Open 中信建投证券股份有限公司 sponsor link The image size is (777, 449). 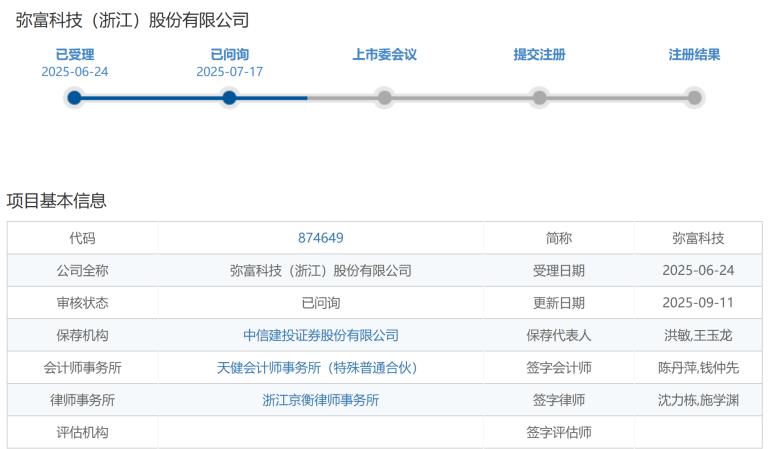[x=321, y=336]
